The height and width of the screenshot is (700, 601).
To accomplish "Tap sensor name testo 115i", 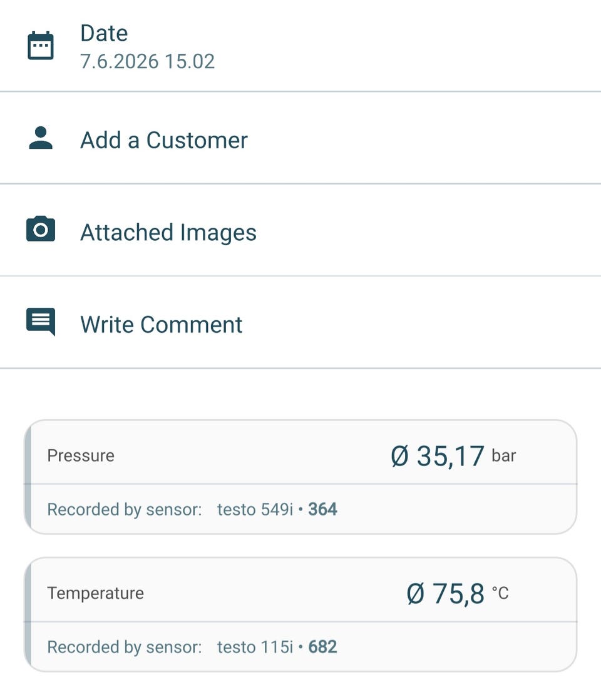I will (255, 647).
